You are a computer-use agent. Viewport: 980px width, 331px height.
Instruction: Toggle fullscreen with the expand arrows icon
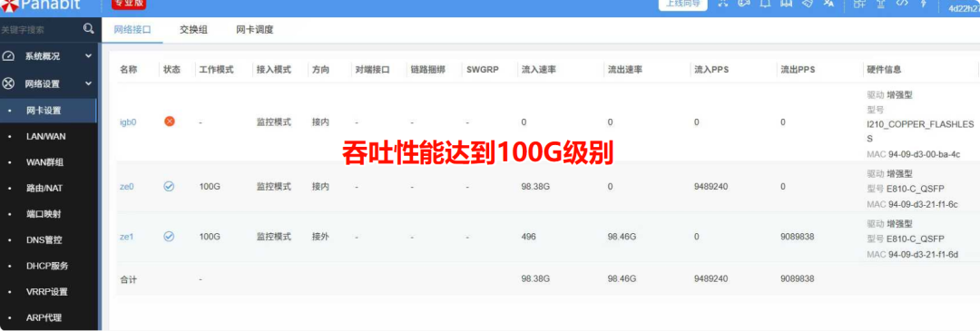[x=723, y=4]
